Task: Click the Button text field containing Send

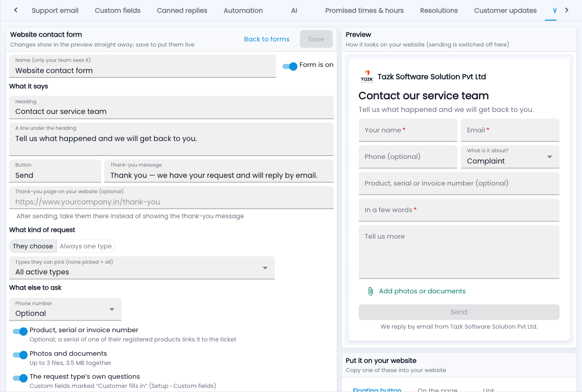Action: point(55,171)
